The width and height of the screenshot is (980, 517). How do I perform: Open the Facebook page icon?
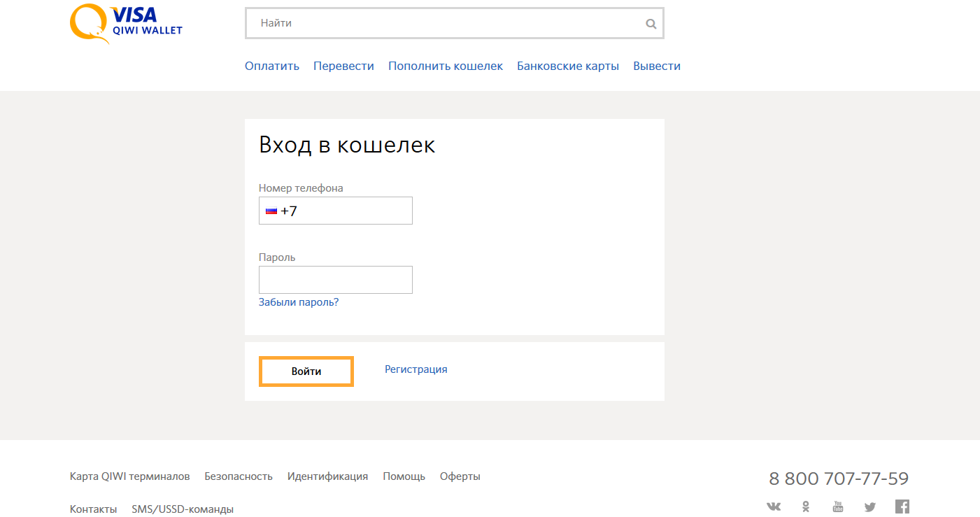click(x=902, y=507)
